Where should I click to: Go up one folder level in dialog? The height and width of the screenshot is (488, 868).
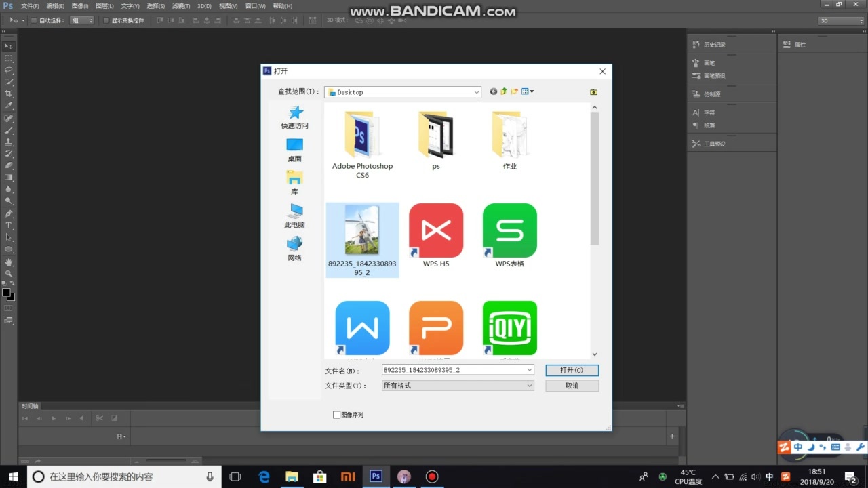[504, 91]
